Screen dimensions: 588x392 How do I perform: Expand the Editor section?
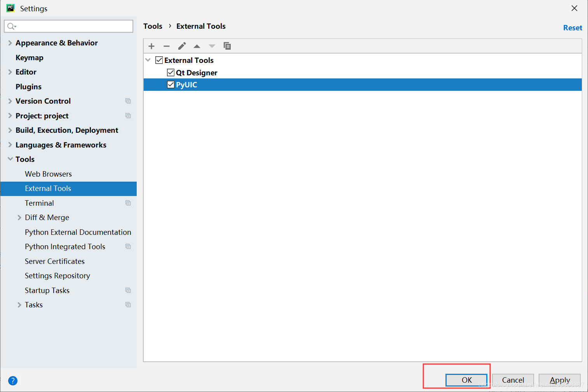[10, 72]
